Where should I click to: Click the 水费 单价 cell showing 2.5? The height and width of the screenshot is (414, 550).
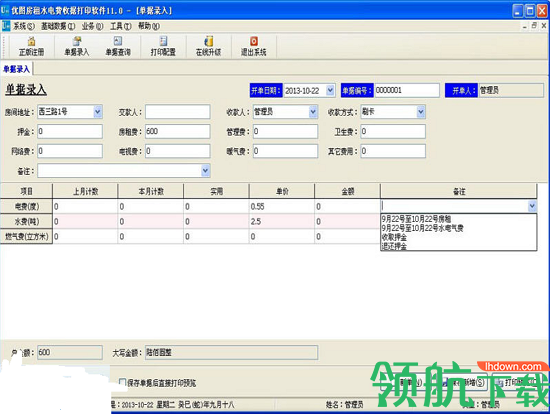[282, 221]
